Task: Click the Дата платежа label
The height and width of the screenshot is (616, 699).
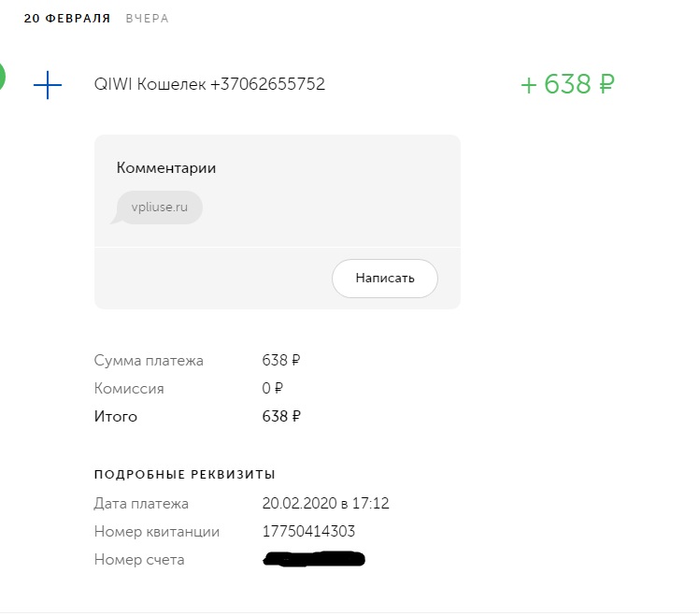Action: (x=141, y=504)
